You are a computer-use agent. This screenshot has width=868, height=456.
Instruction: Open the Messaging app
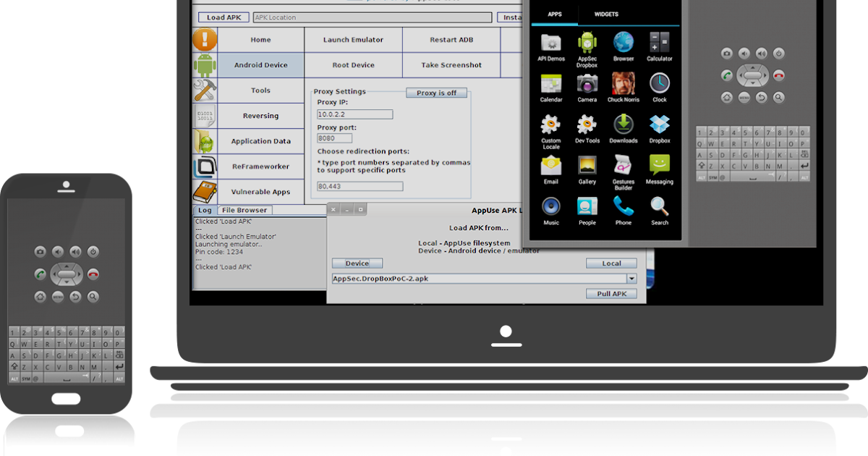pyautogui.click(x=660, y=170)
